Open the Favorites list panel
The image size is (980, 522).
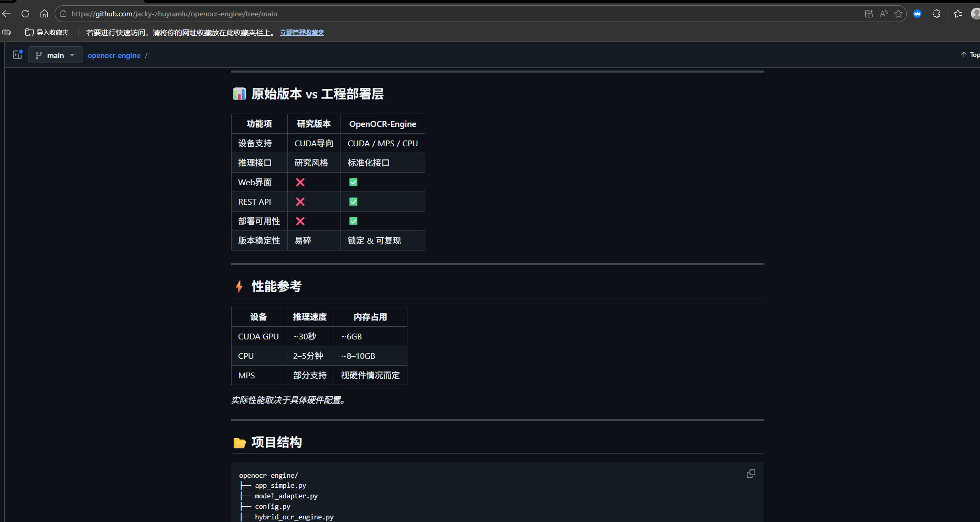[958, 14]
